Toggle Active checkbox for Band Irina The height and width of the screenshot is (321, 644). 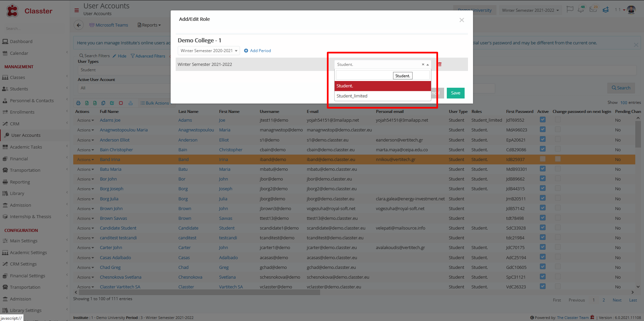tap(543, 159)
